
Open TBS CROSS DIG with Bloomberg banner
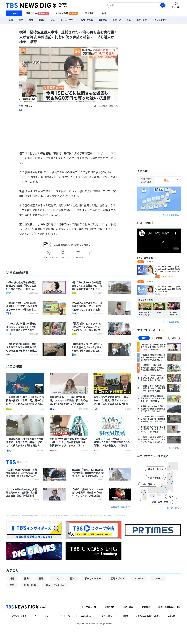(x=93, y=551)
